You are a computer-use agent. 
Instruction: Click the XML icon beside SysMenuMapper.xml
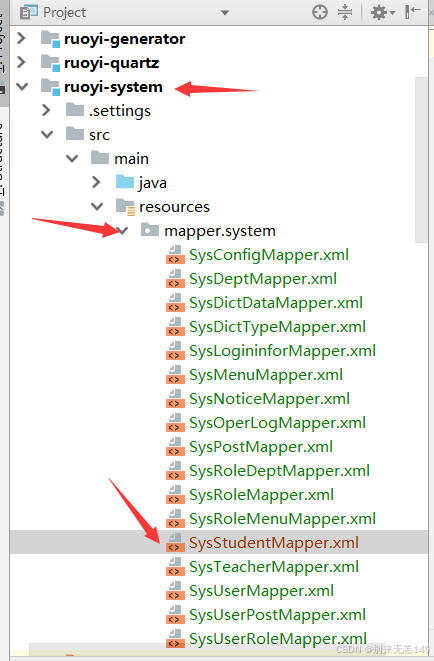point(175,375)
